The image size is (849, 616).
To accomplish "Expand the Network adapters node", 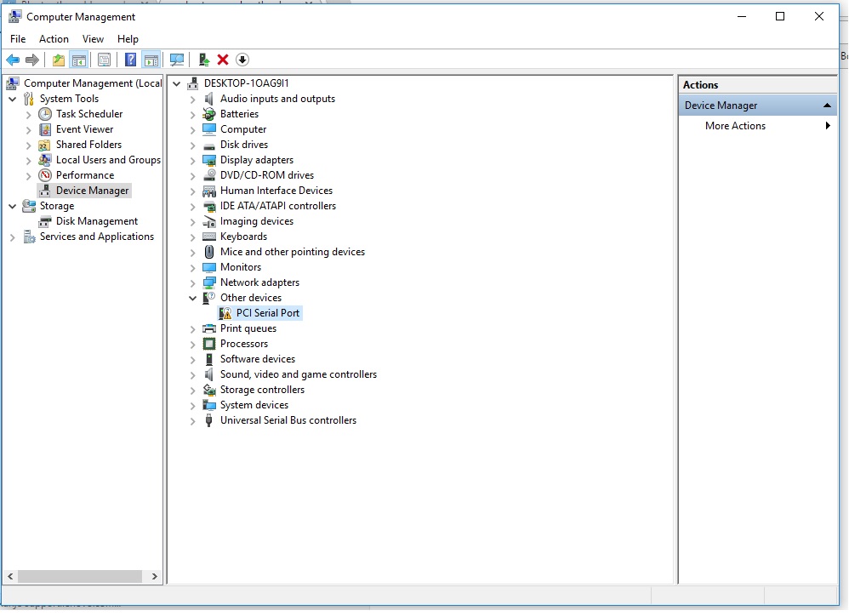I will pyautogui.click(x=193, y=282).
